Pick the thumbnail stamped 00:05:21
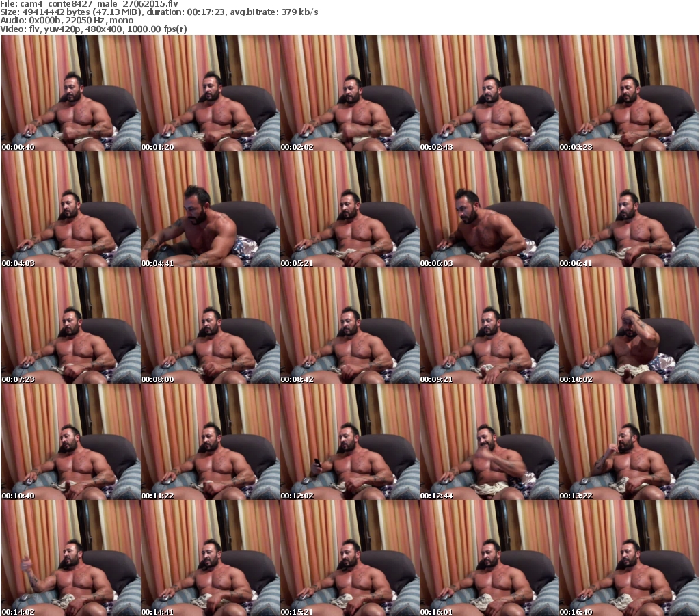The width and height of the screenshot is (700, 616). pyautogui.click(x=350, y=209)
